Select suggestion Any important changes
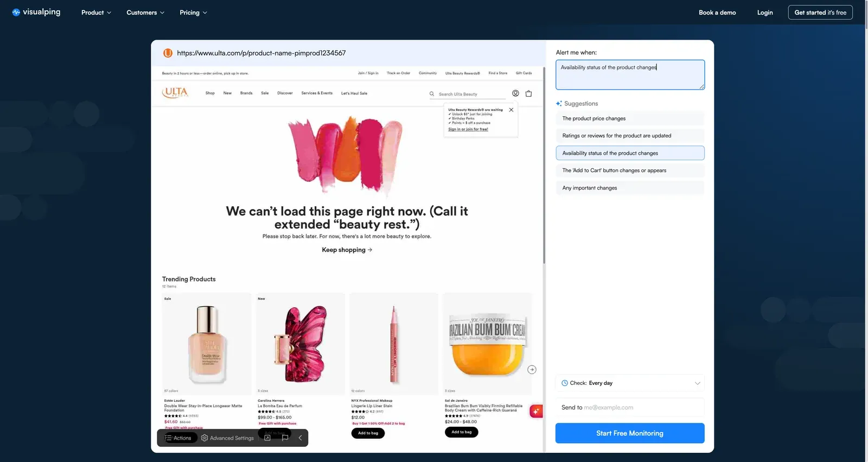868x462 pixels. 630,188
